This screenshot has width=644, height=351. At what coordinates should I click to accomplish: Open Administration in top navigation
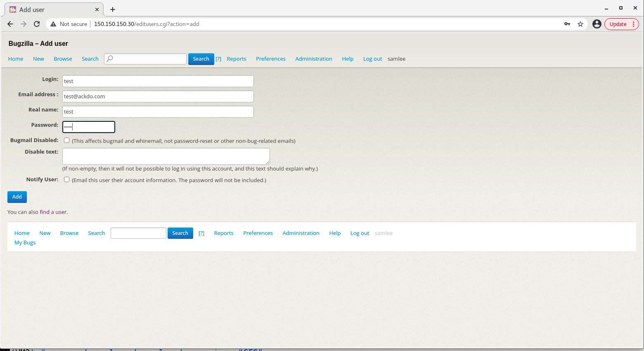313,59
